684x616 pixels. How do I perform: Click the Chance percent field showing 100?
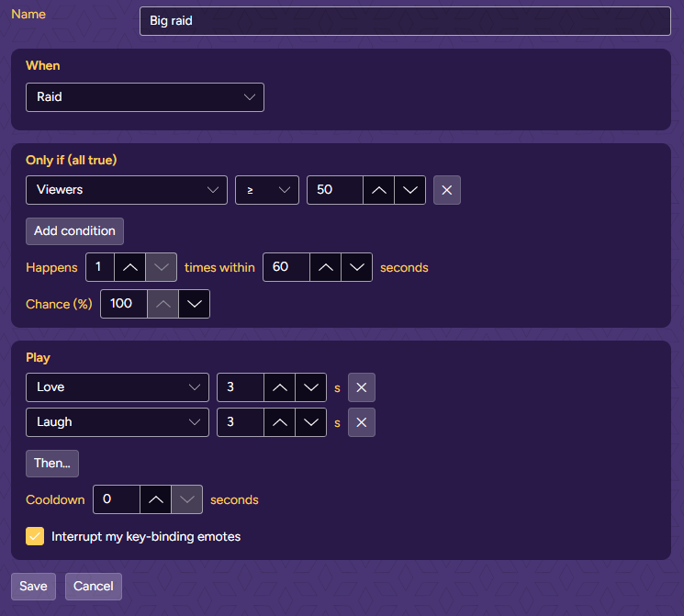pos(124,304)
